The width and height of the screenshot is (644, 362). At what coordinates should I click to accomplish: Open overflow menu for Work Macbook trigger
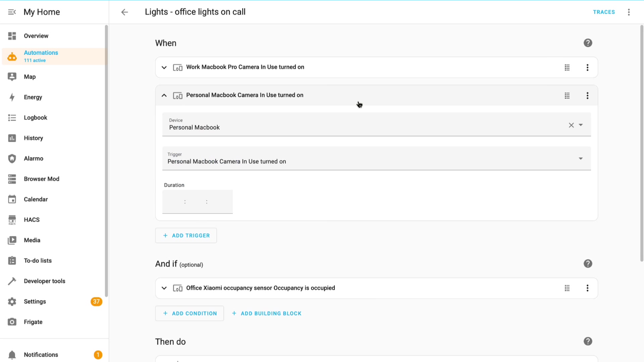pos(587,67)
